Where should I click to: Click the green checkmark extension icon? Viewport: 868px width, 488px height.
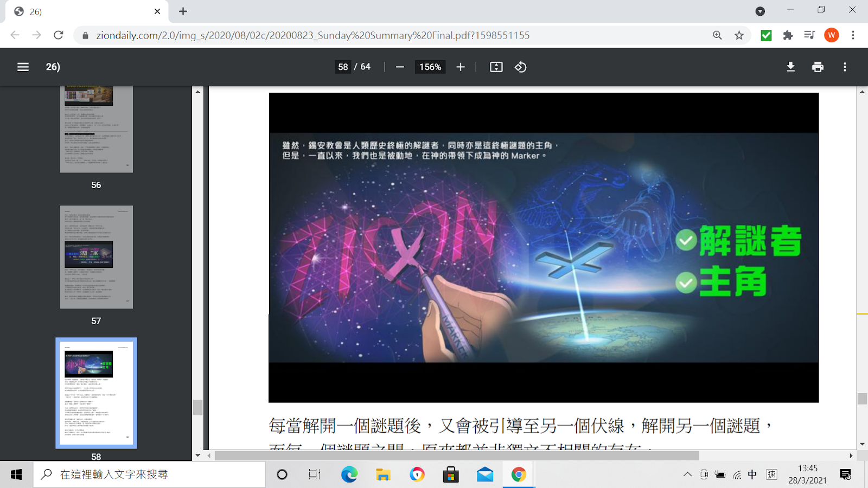point(766,35)
